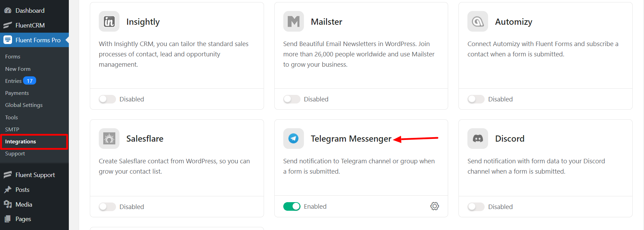
Task: Open Telegram Messenger settings gear
Action: (434, 206)
